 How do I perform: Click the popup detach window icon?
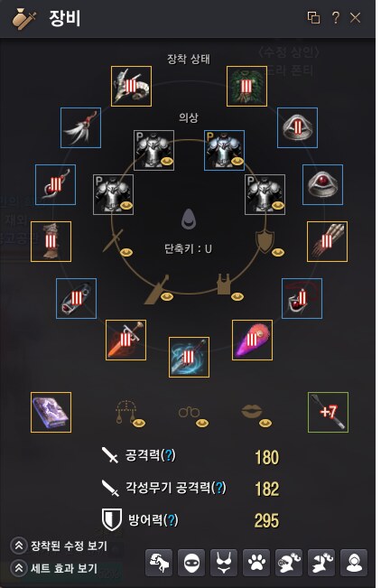pos(313,18)
